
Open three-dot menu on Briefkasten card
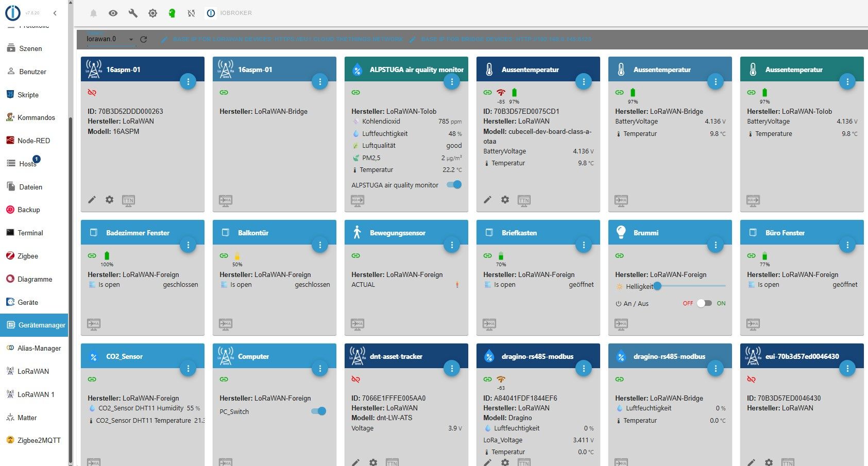point(584,245)
